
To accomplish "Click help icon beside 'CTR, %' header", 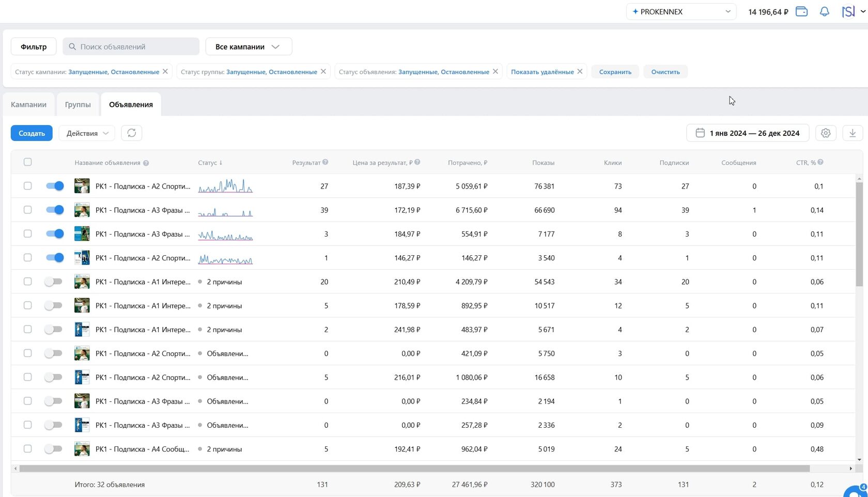I will pyautogui.click(x=820, y=162).
